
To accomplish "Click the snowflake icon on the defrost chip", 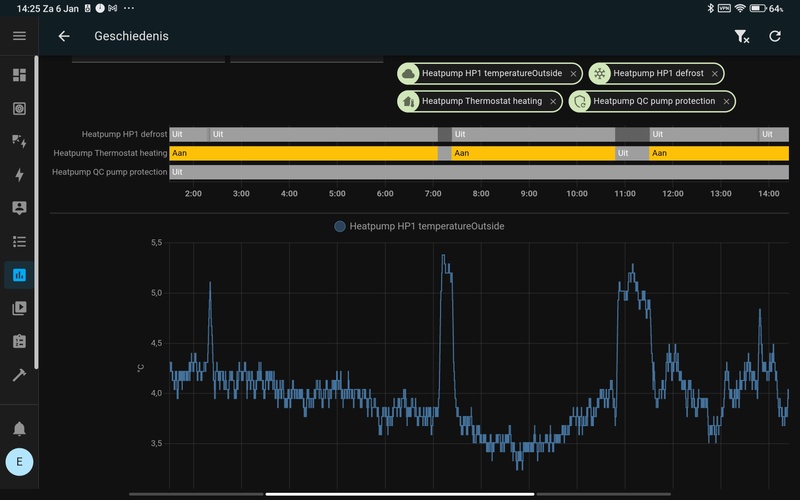I will tap(599, 73).
